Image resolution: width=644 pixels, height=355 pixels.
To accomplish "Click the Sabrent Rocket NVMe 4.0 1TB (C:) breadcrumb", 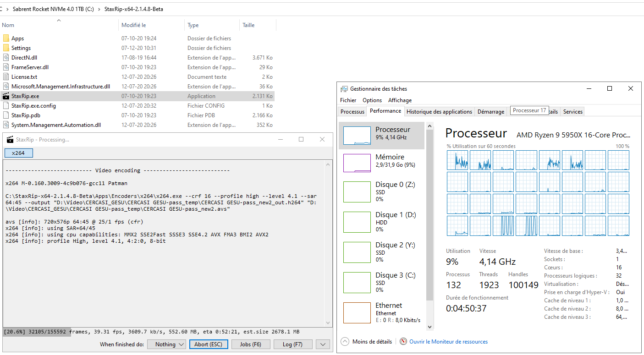I will 54,9.
